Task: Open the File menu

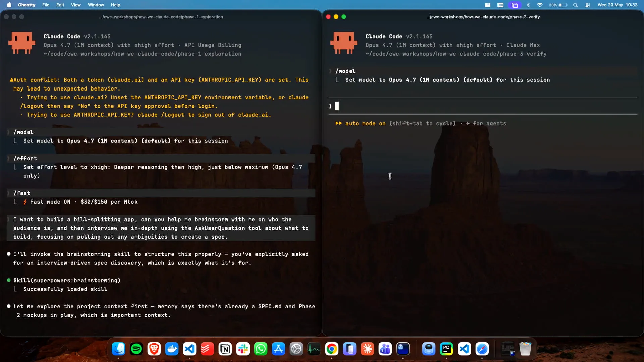Action: pyautogui.click(x=46, y=5)
